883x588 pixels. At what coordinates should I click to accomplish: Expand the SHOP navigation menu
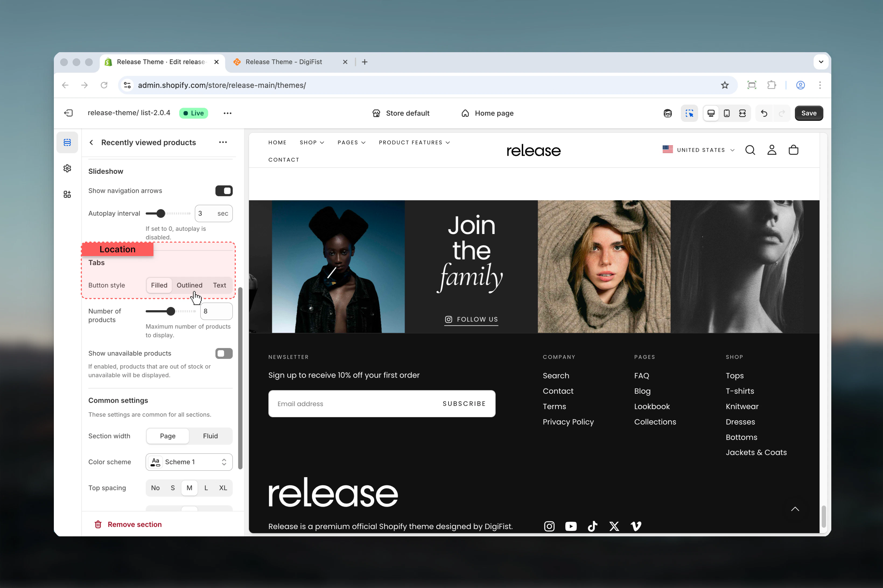tap(312, 143)
